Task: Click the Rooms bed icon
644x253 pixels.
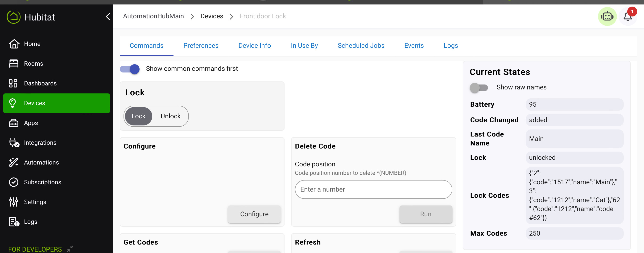Action: pyautogui.click(x=13, y=63)
